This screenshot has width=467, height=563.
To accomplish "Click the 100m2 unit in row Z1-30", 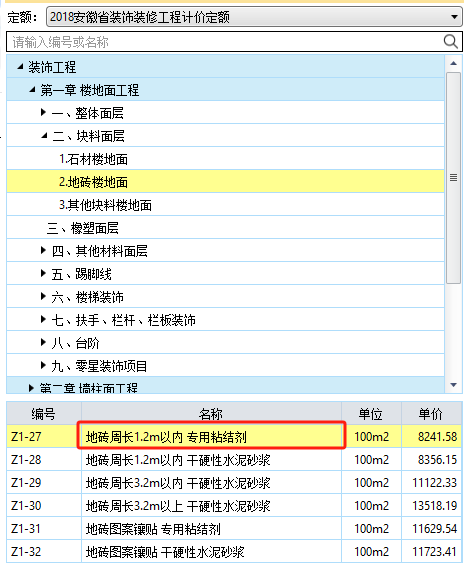I will 371,506.
